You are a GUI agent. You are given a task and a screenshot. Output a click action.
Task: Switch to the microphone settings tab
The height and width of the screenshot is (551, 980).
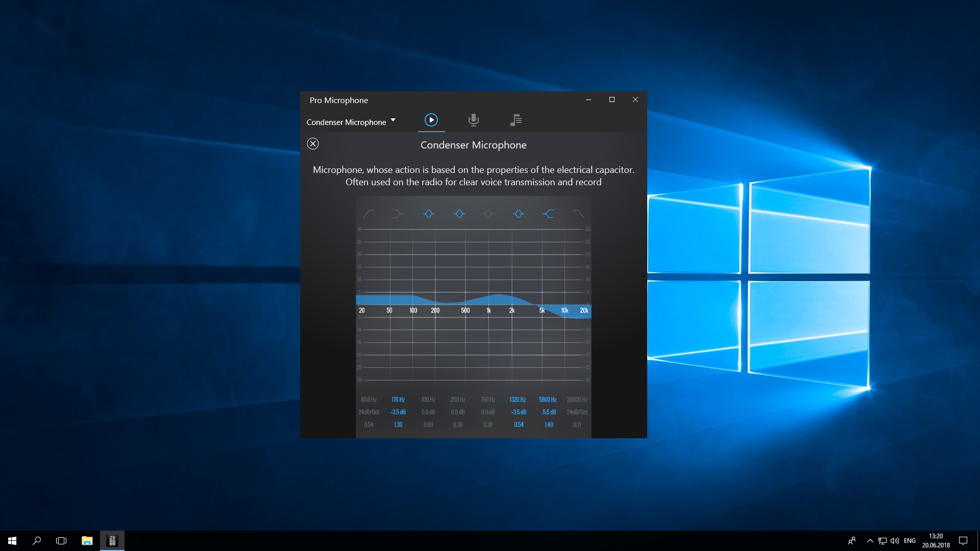[474, 120]
